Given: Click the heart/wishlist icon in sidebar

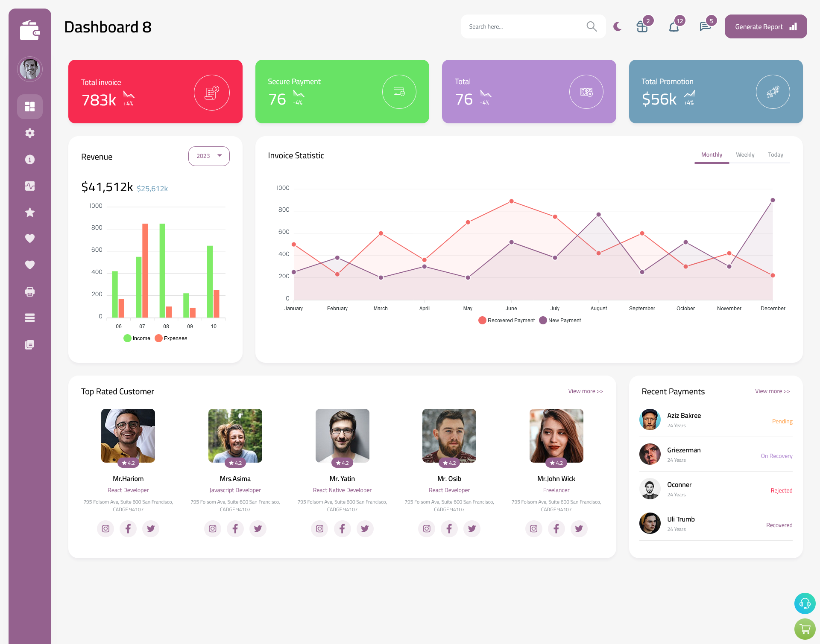Looking at the screenshot, I should click(29, 238).
